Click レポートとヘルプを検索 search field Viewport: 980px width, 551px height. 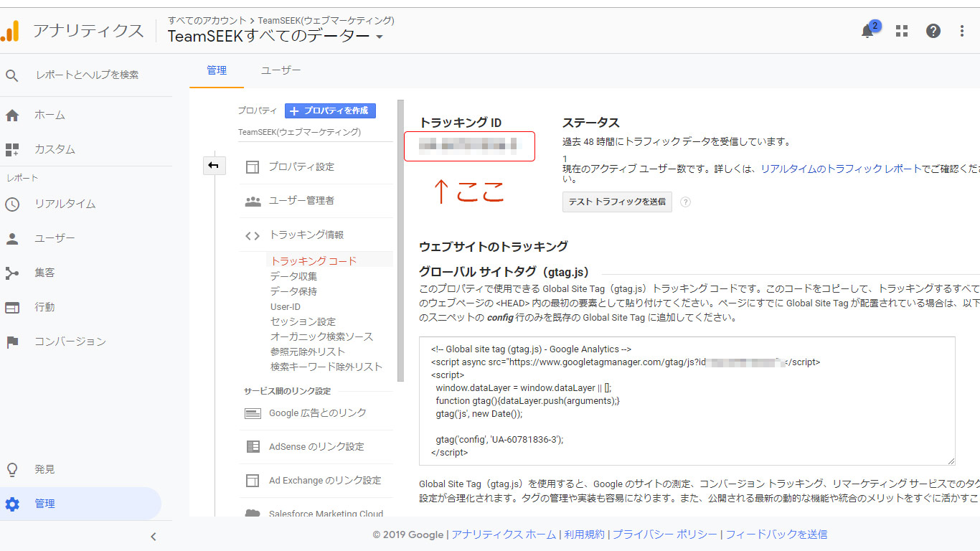click(88, 75)
